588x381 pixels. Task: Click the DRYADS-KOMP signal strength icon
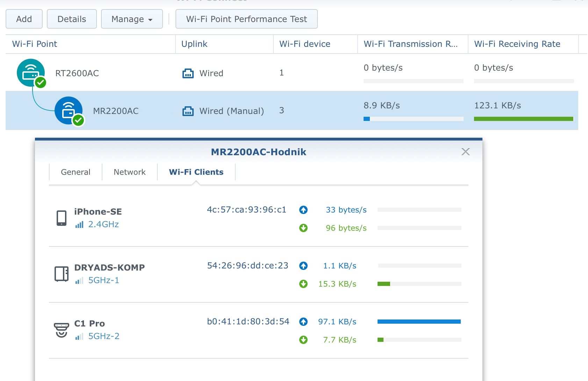pos(79,281)
